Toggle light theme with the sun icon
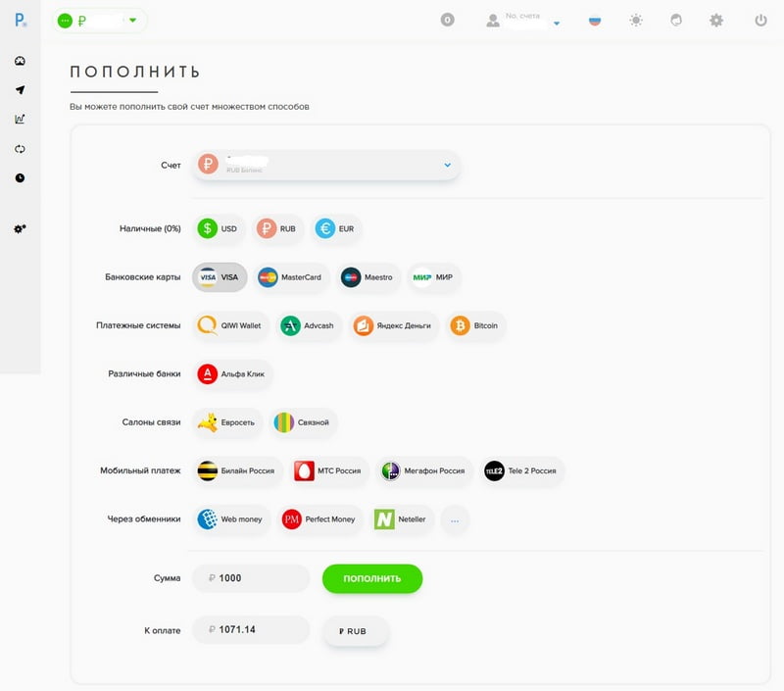The image size is (784, 691). 636,21
